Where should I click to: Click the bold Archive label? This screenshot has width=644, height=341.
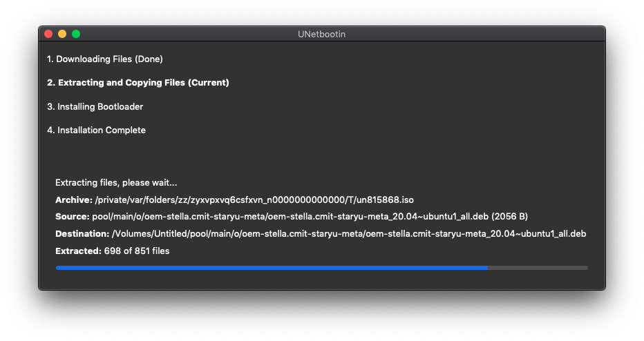74,200
